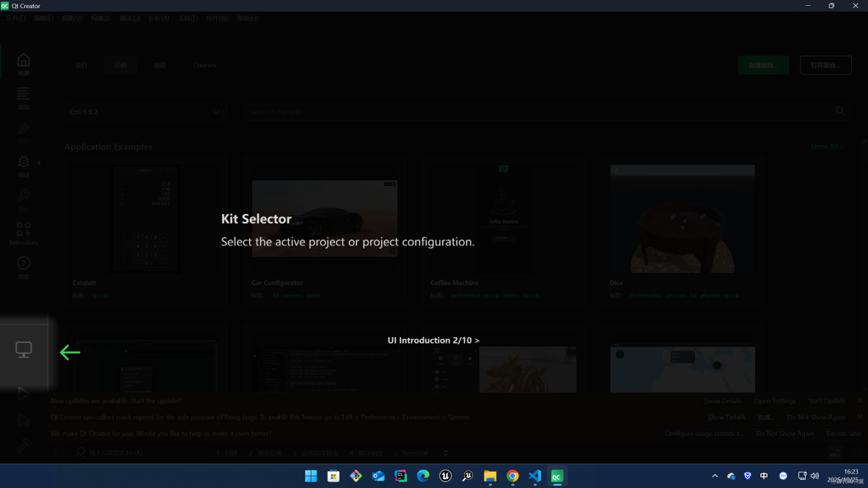
Task: Expand the Debug mode side arrow
Action: coord(40,163)
